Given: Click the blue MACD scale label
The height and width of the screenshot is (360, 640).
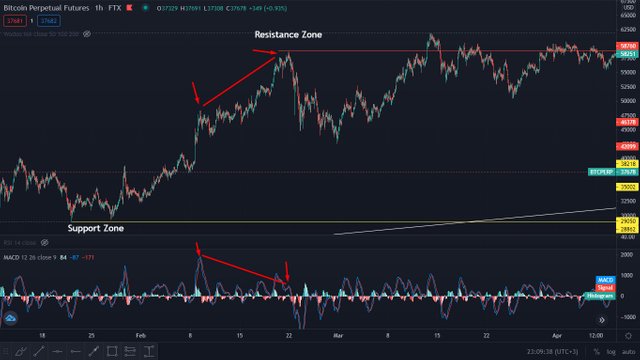Looking at the screenshot, I should click(x=605, y=280).
